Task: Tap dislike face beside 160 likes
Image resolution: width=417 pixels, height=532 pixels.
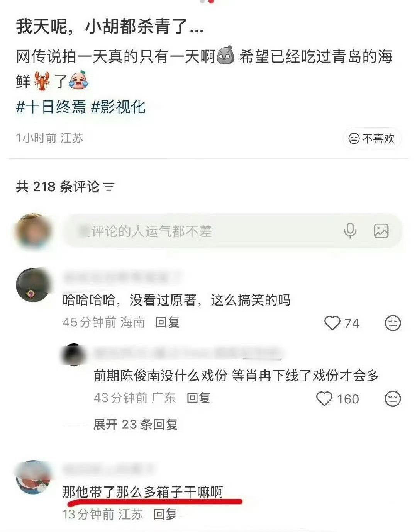Action: coord(393,399)
